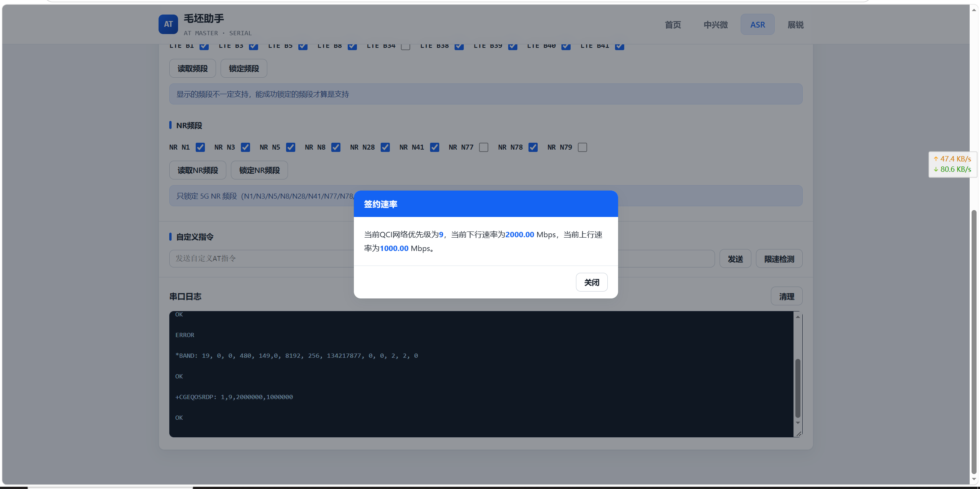This screenshot has width=980, height=489.
Task: Toggle the NR N78 checkbox
Action: tap(533, 147)
